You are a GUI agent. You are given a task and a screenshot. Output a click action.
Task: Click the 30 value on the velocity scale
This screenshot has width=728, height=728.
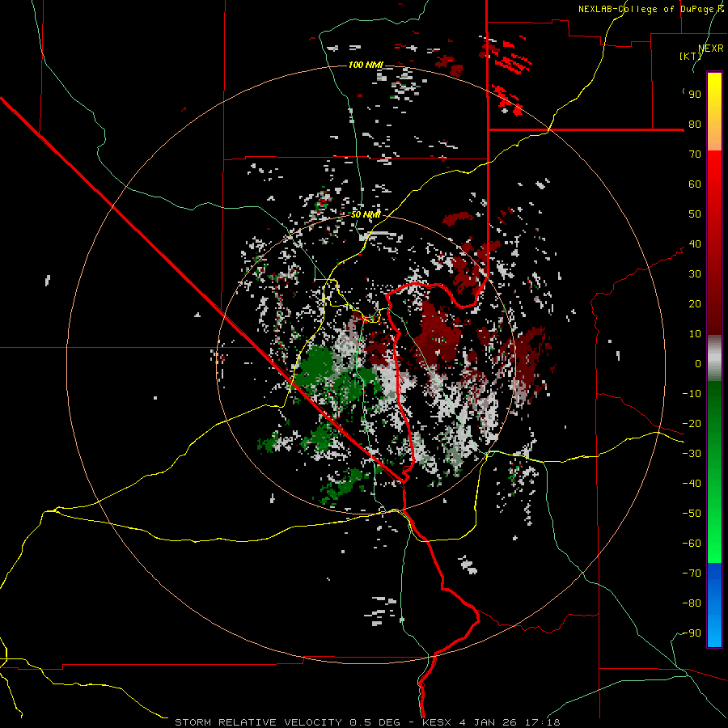[695, 274]
